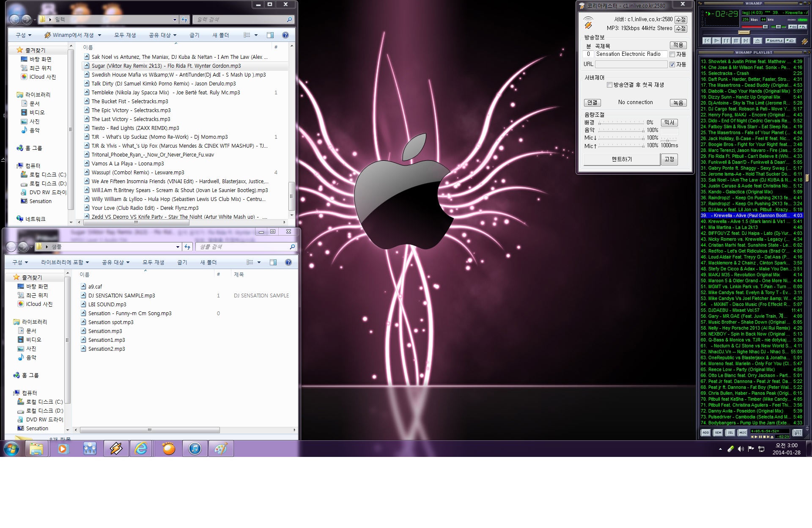Screen dimensions: 812x528
Task: Open Windows Start button
Action: coord(11,448)
